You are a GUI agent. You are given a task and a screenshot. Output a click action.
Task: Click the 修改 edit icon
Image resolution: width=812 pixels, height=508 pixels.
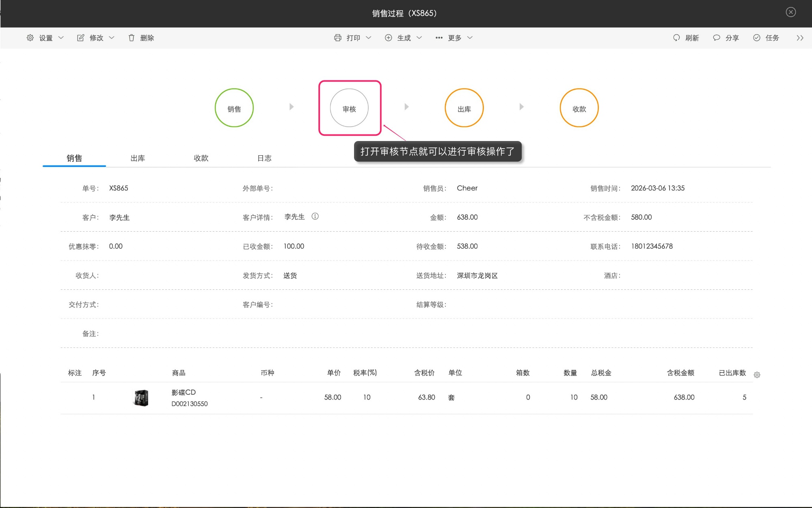click(x=80, y=37)
